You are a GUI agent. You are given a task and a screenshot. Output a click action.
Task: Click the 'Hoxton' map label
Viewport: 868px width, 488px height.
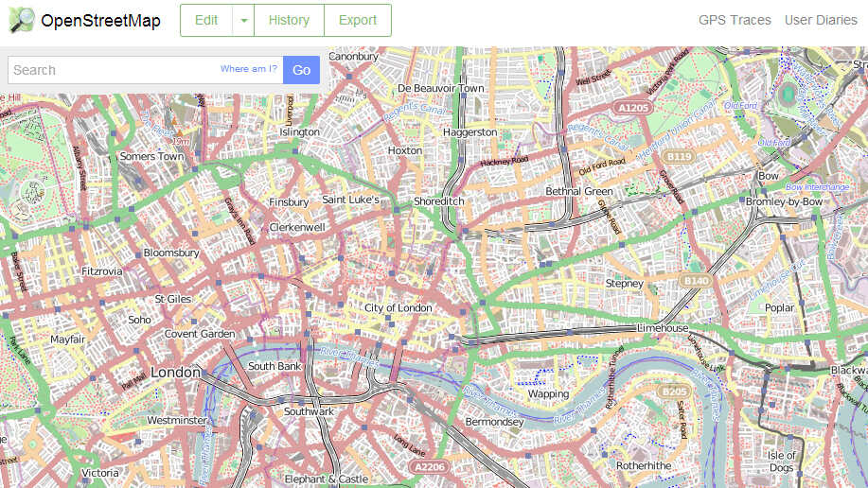click(405, 150)
